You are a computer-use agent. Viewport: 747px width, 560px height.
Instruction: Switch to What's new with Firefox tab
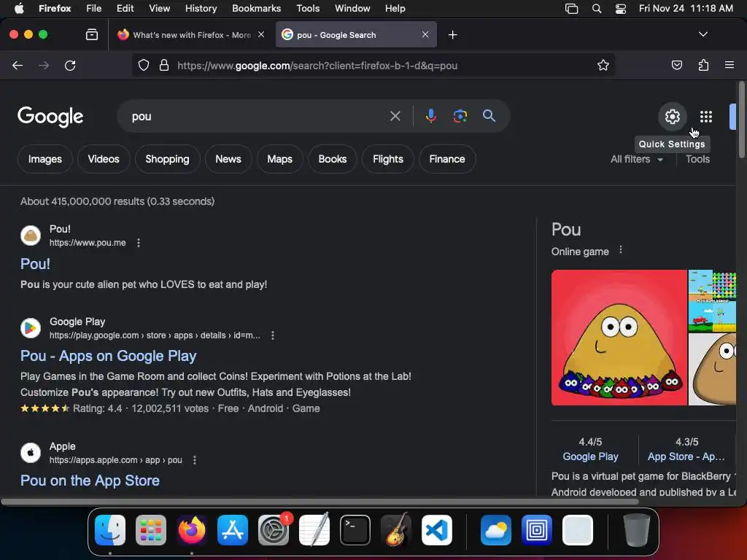(x=192, y=35)
